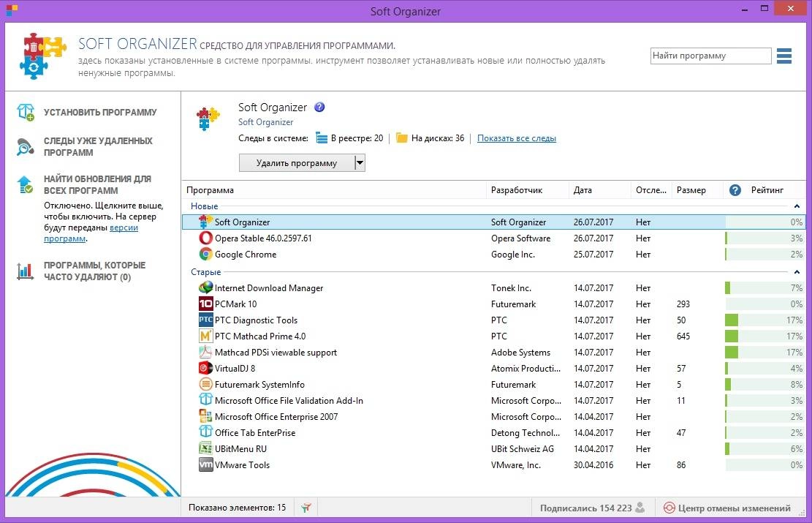Click НАЙТИ ОБНОВЛЕНИЯ ДЛЯ ВСЕХ ПРОГРАММ
Viewport: 812px width, 523px height.
[x=97, y=184]
